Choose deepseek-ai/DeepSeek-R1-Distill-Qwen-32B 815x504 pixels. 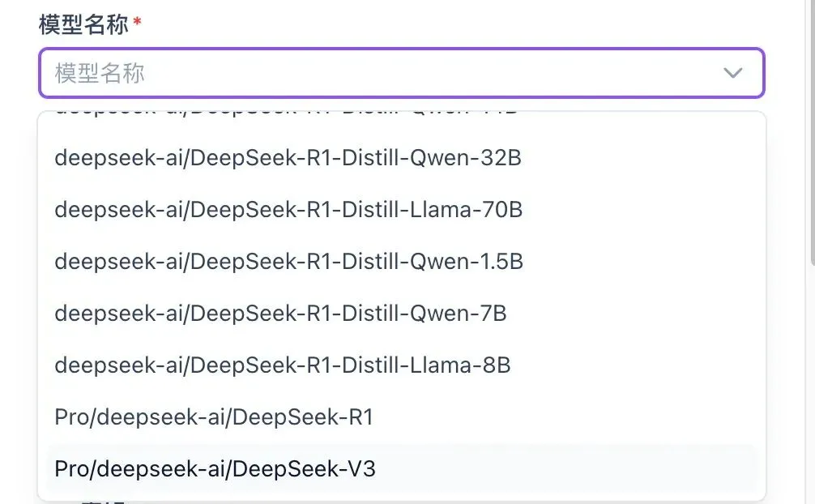288,158
